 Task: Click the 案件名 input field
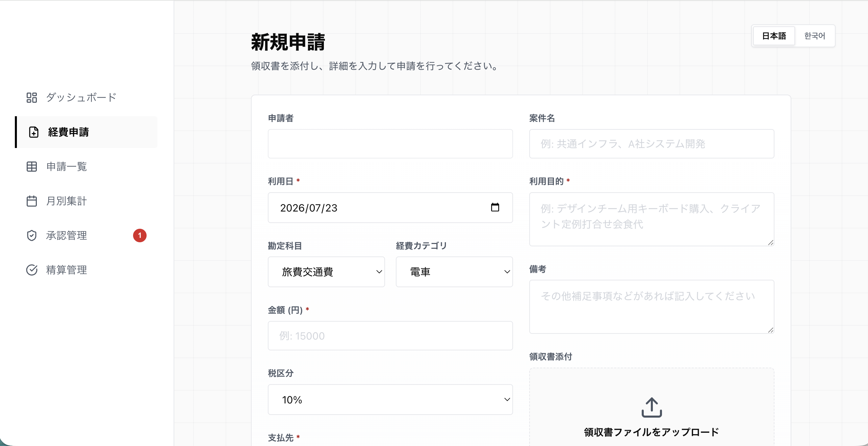(652, 144)
